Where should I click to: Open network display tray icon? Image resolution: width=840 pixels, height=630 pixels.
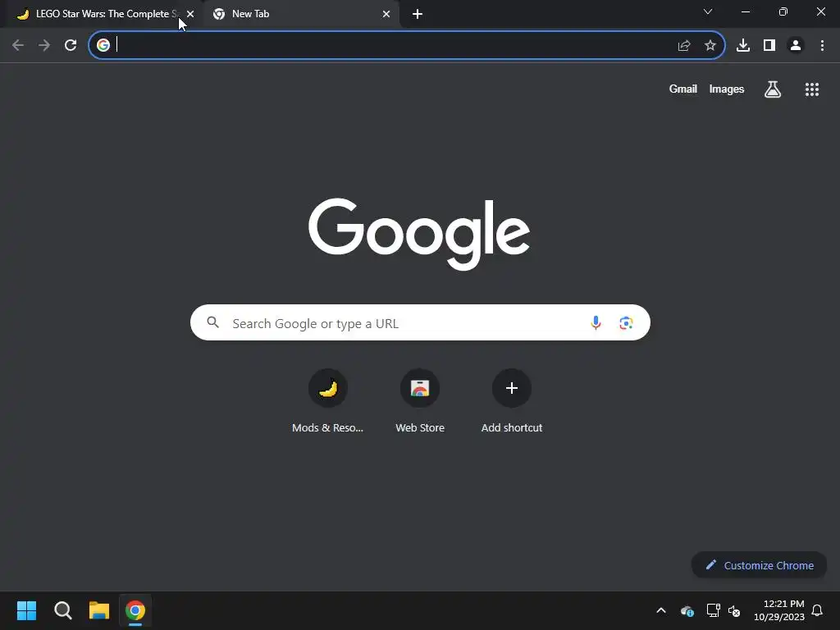pyautogui.click(x=713, y=610)
